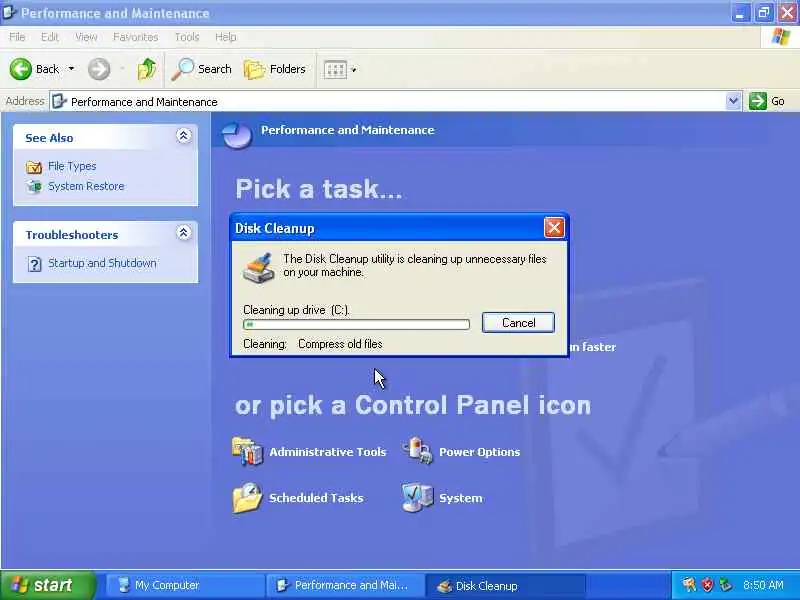800x600 pixels.
Task: Open the Scheduled Tasks icon
Action: (247, 497)
